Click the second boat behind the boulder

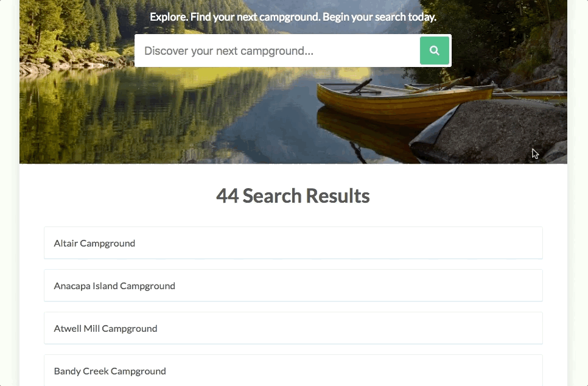[529, 92]
